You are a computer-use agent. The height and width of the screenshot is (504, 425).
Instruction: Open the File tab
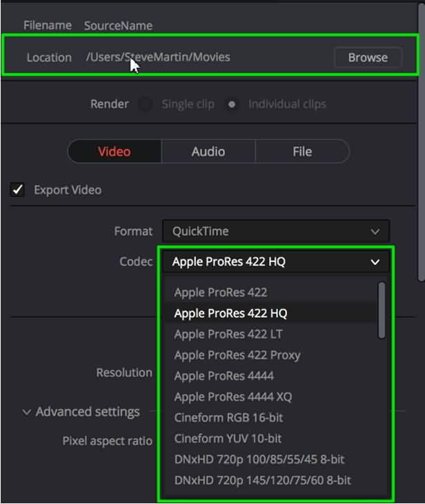(302, 152)
